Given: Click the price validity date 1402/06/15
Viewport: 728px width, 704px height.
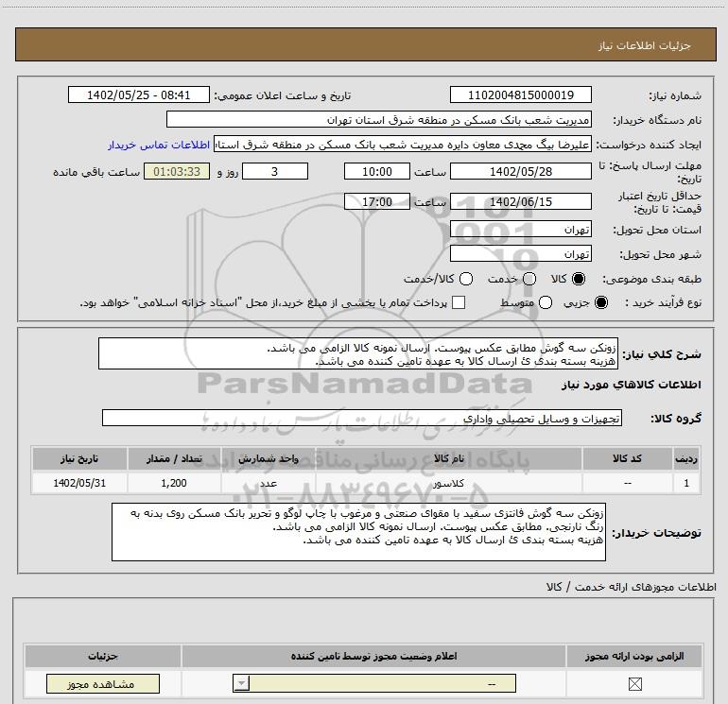Looking at the screenshot, I should pos(520,201).
